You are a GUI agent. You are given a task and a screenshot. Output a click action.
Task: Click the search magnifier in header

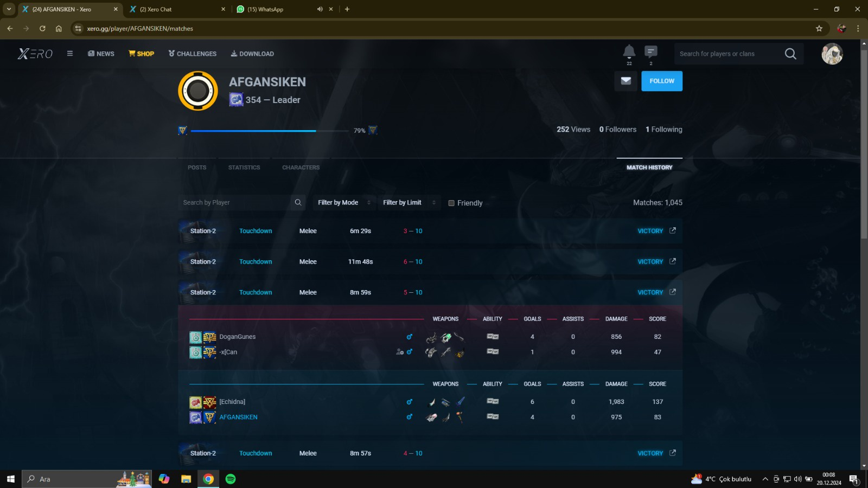coord(790,54)
